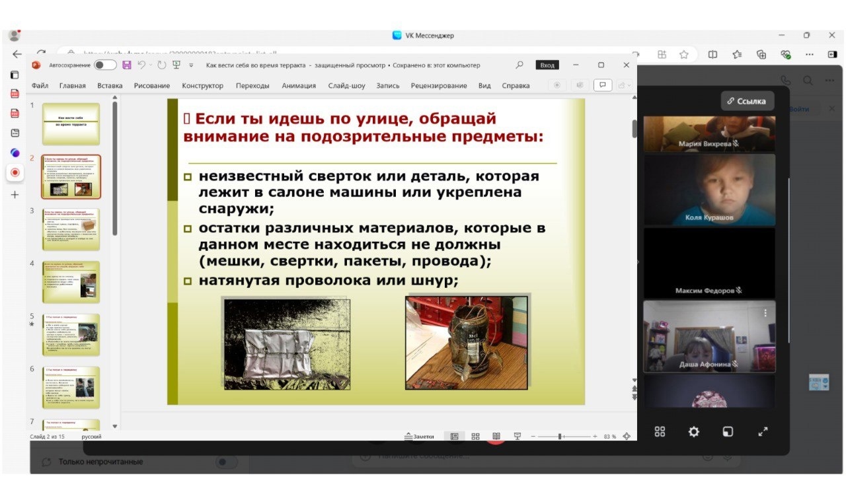
Task: Open the Edge favorites list icon
Action: 737,55
